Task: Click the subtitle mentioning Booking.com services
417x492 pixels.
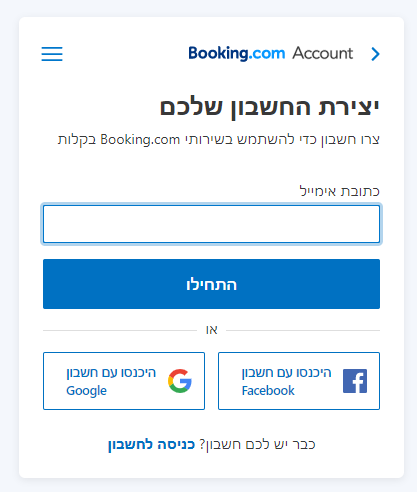Action: click(x=219, y=139)
